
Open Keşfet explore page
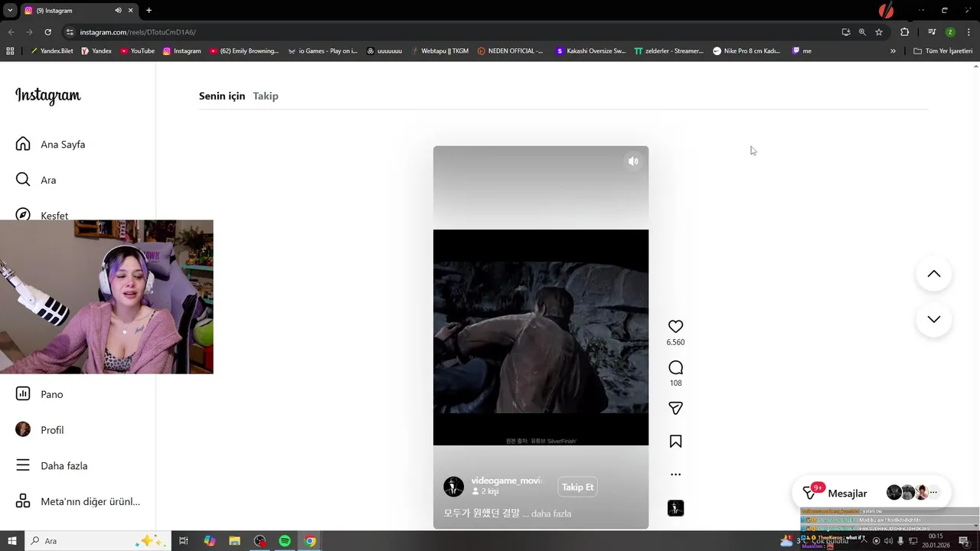42,214
